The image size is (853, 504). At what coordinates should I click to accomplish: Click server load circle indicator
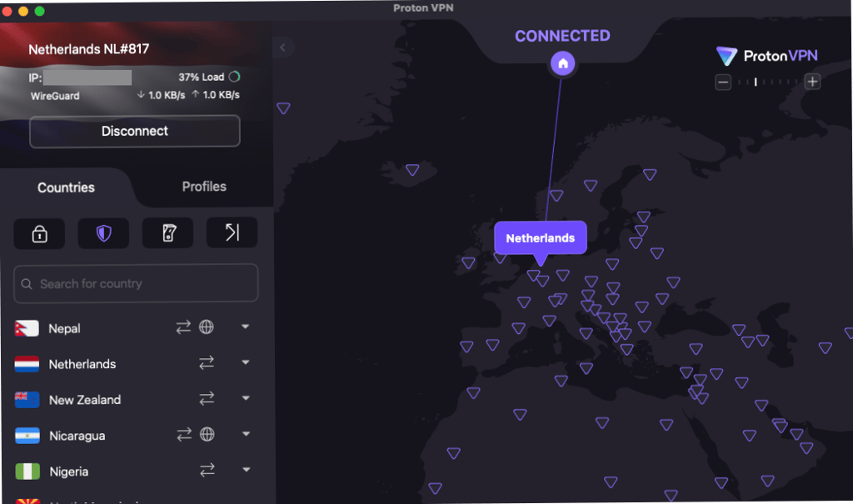(x=234, y=77)
